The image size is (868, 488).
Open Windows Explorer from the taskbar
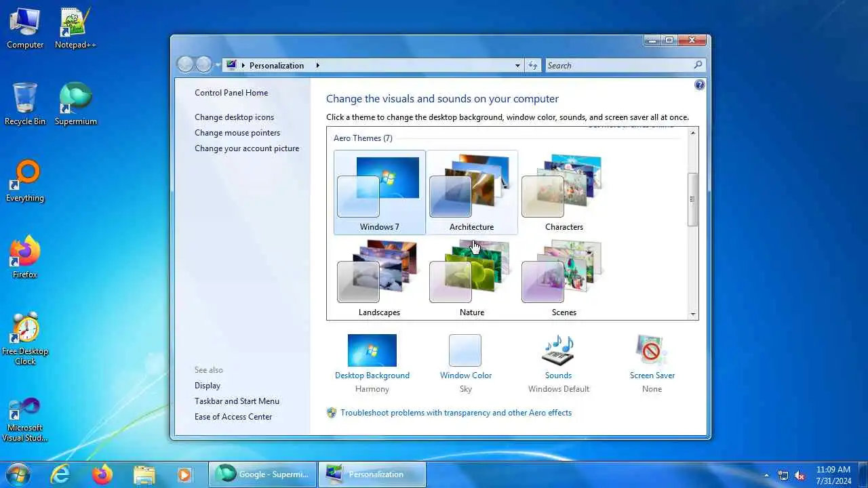tap(144, 474)
